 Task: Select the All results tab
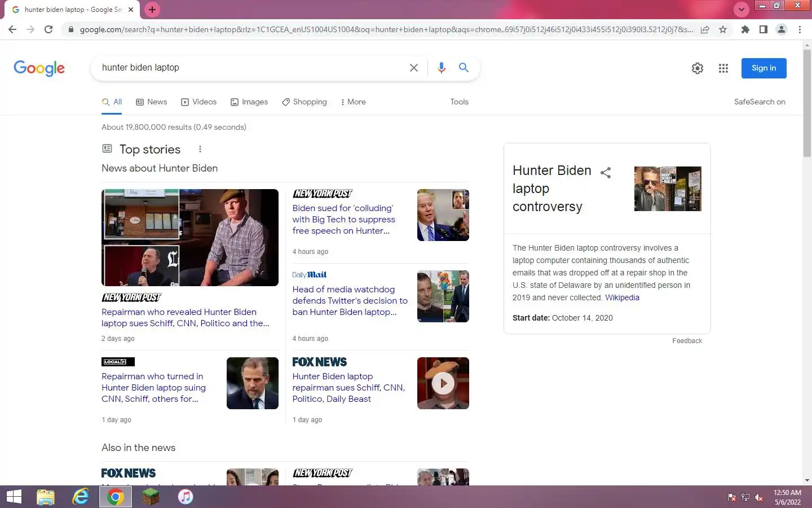[112, 102]
